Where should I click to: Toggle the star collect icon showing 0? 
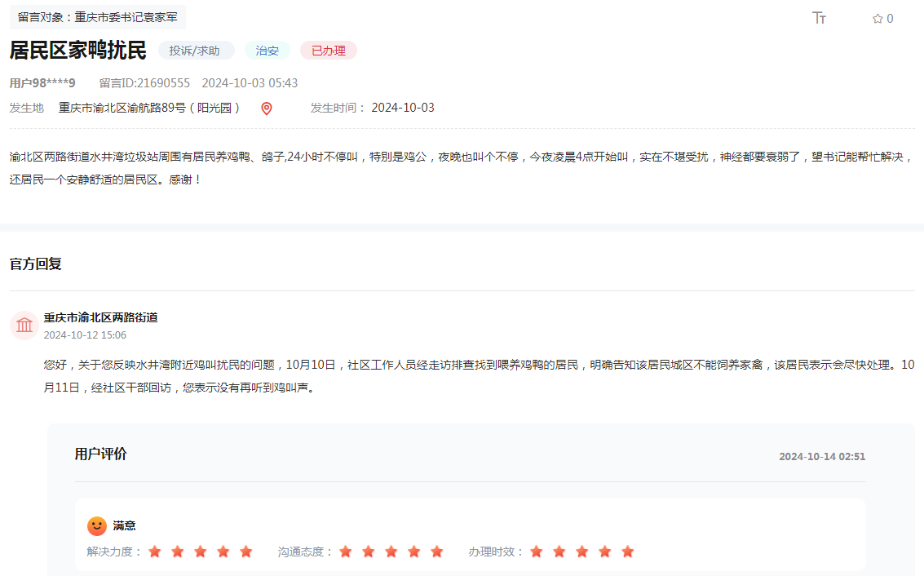coord(876,18)
